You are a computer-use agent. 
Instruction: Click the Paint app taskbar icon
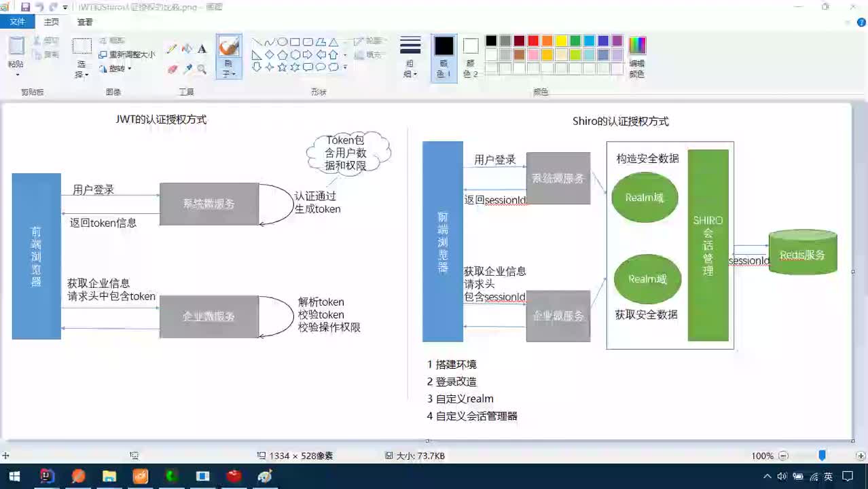[265, 476]
